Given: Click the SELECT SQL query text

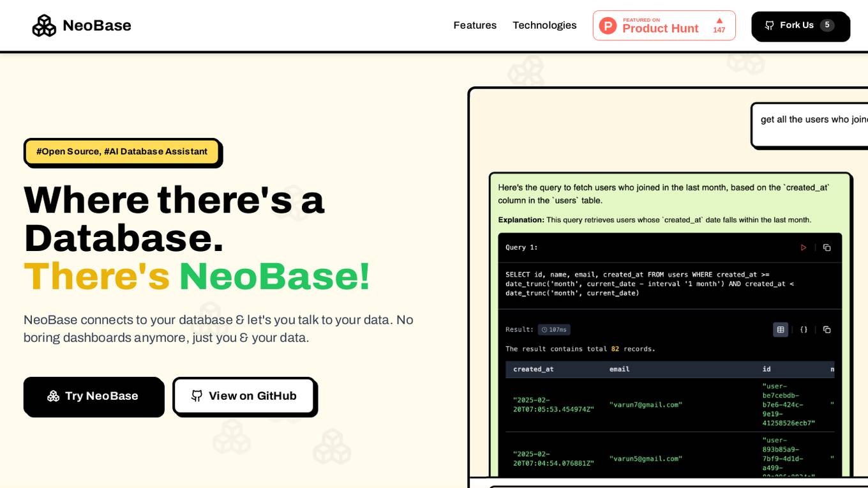Looking at the screenshot, I should coord(650,284).
